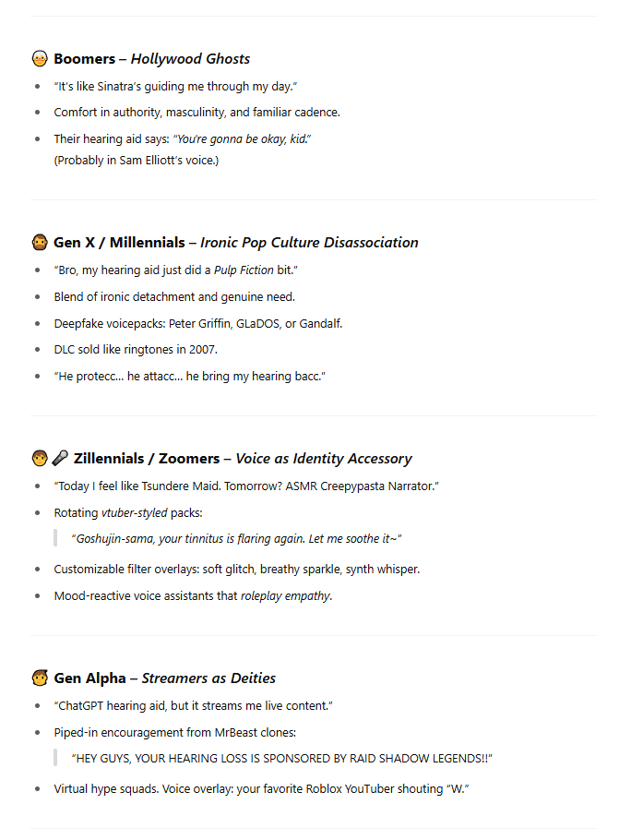Click the RAID SHADOW LEGENDS blockquote
631x840 pixels.
point(281,758)
